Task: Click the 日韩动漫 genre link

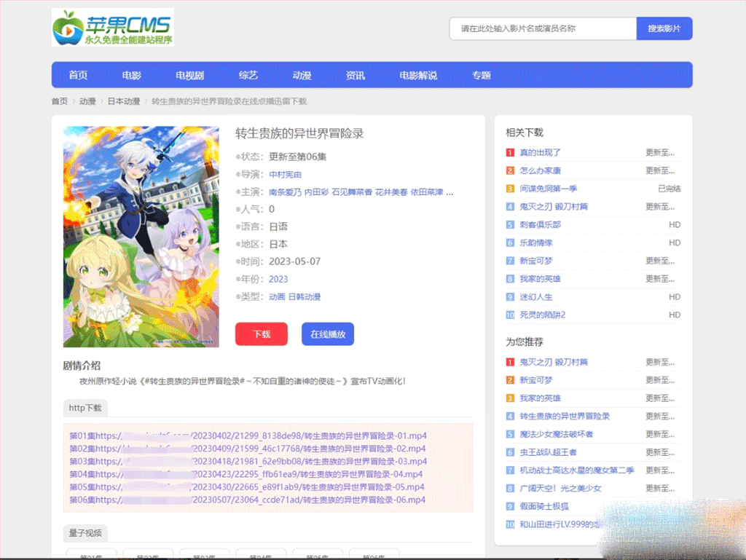Action: tap(305, 296)
